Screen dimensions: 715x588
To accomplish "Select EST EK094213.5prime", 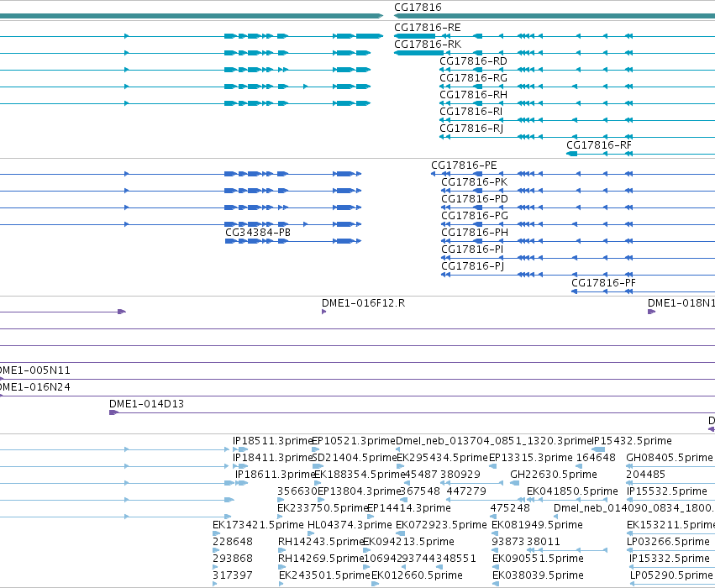I will 408,543.
